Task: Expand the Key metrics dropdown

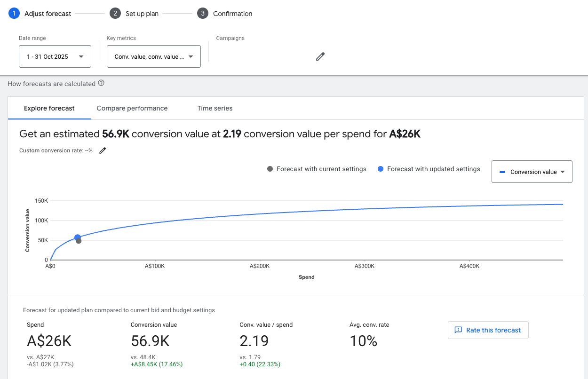Action: coord(153,56)
